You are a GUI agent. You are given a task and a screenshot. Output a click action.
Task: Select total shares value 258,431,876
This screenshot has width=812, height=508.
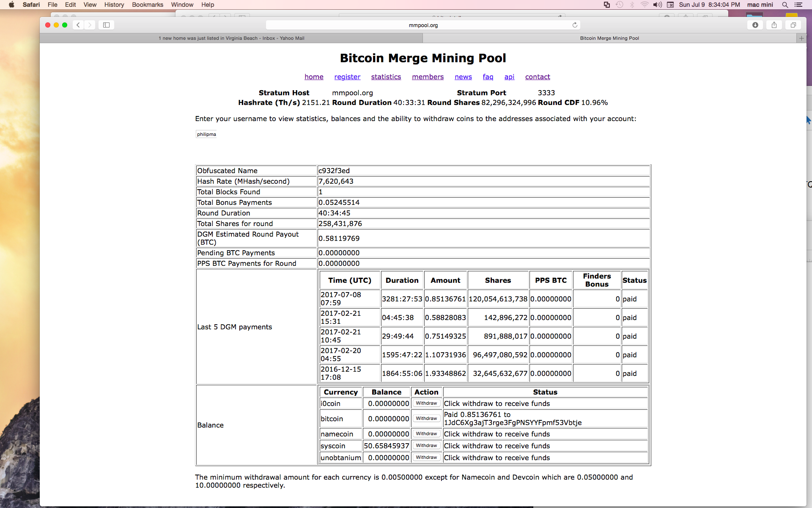(x=340, y=224)
